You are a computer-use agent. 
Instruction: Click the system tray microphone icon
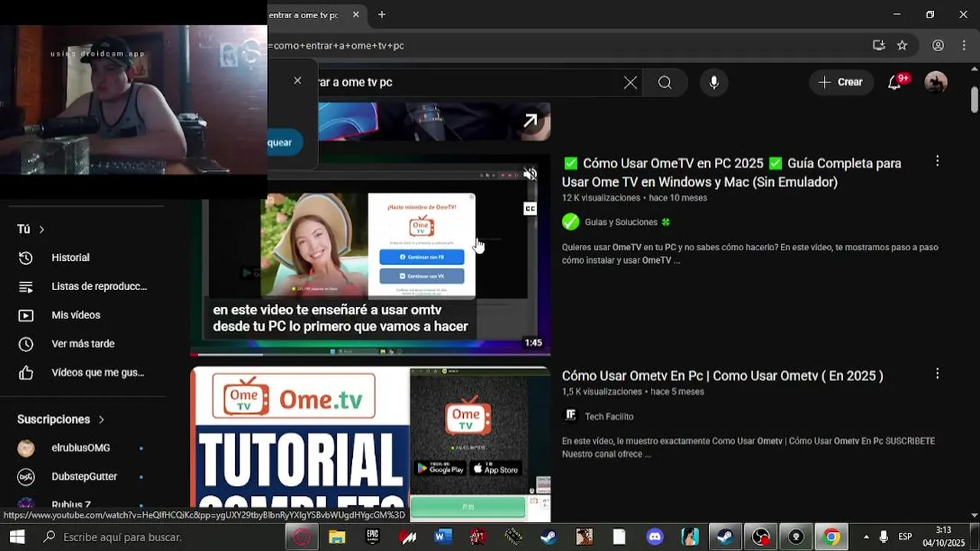[x=884, y=537]
